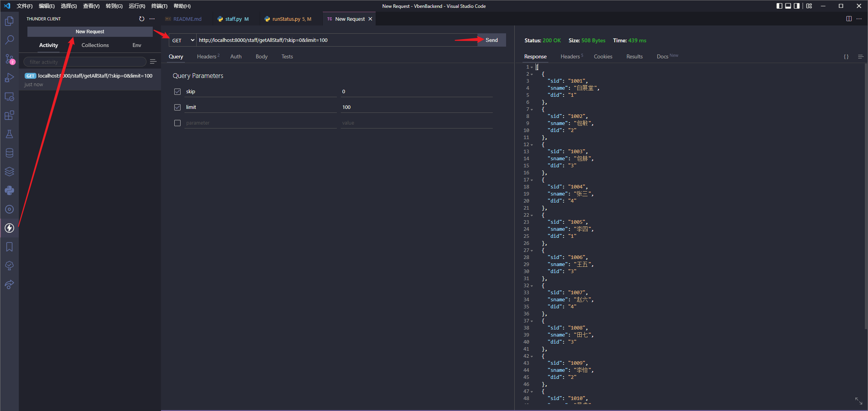Open the Search view icon

pyautogui.click(x=9, y=40)
